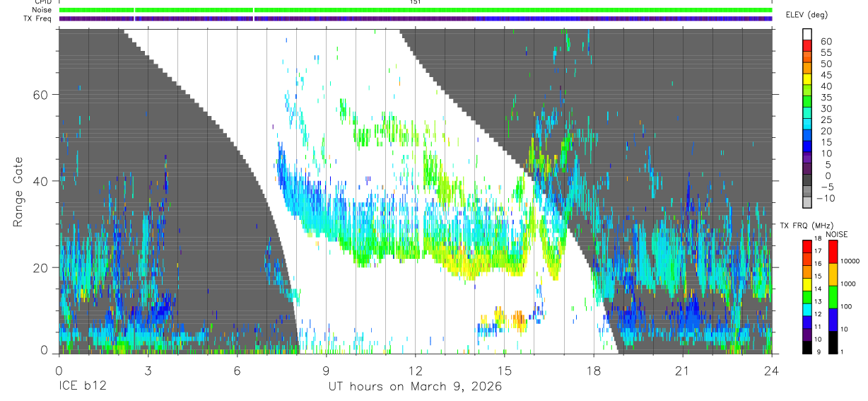Click the ELEV colorbar label '-10'

point(826,199)
